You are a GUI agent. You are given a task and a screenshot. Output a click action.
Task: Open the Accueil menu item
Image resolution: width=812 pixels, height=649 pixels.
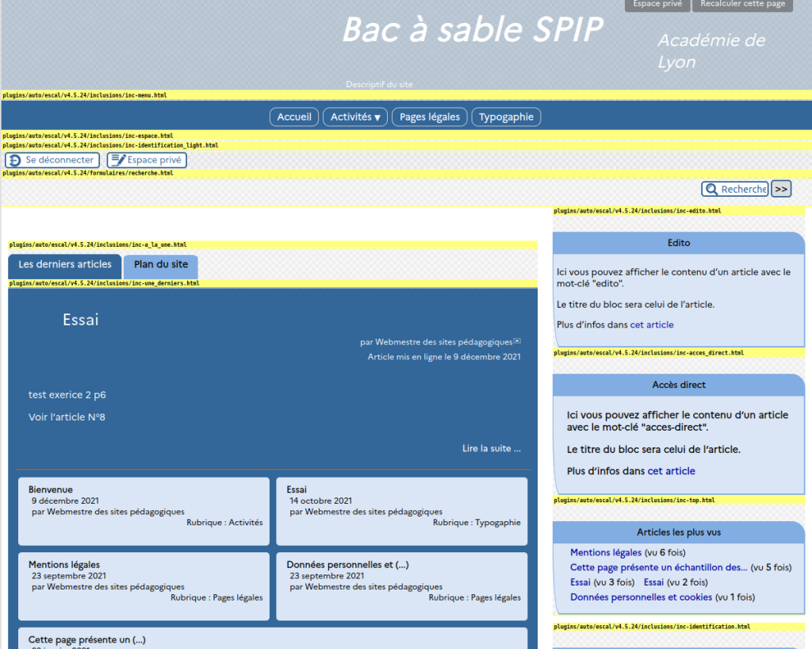(x=294, y=117)
